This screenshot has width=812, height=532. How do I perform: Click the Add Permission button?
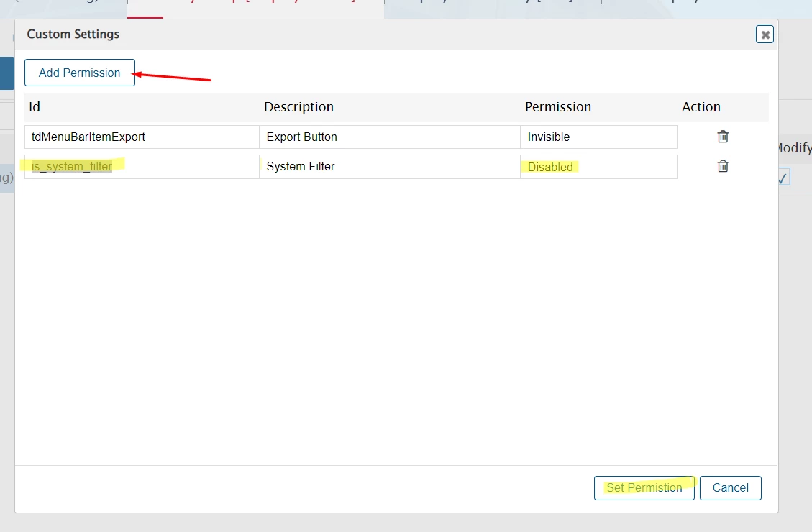[80, 73]
